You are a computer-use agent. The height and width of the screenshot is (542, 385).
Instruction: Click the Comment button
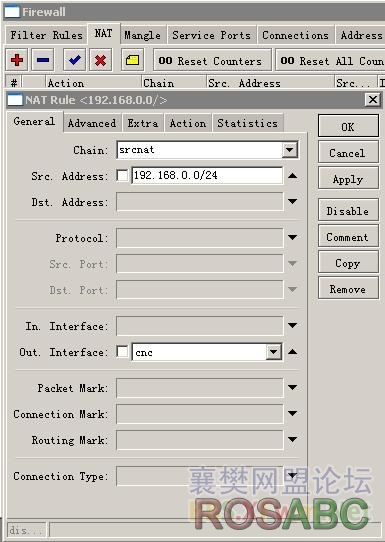click(348, 236)
